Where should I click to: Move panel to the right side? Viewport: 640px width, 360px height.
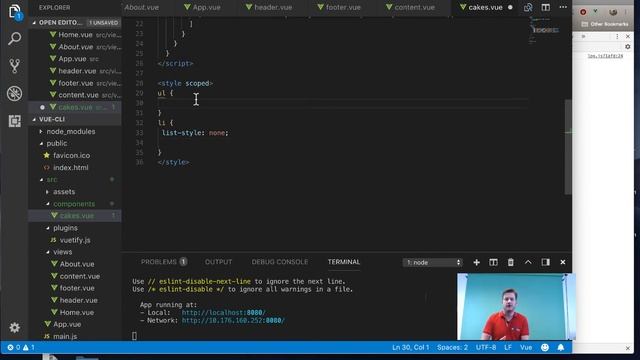click(x=545, y=262)
